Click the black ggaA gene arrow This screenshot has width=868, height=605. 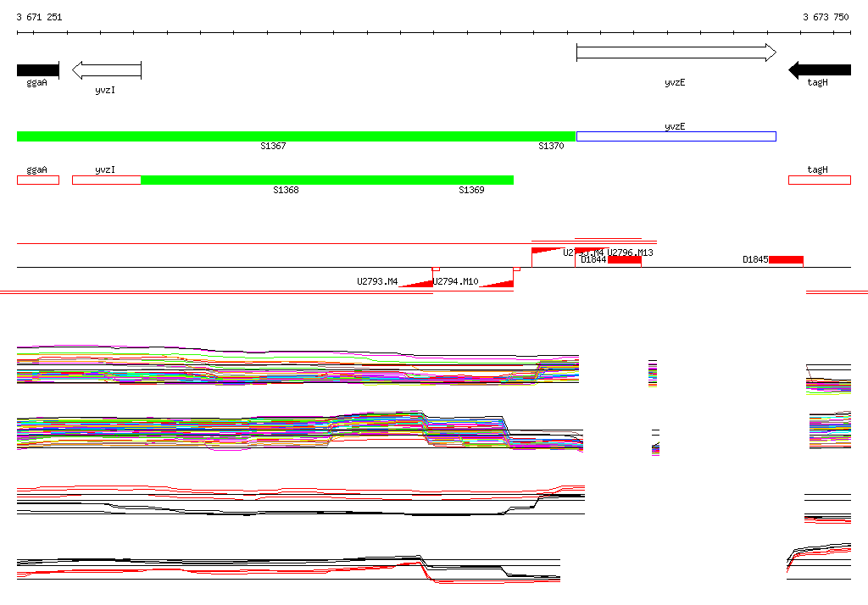click(37, 70)
